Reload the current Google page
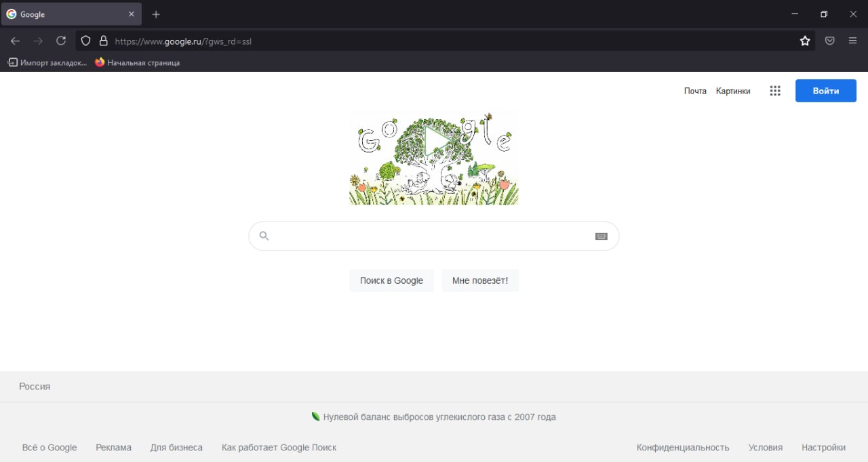 [61, 41]
